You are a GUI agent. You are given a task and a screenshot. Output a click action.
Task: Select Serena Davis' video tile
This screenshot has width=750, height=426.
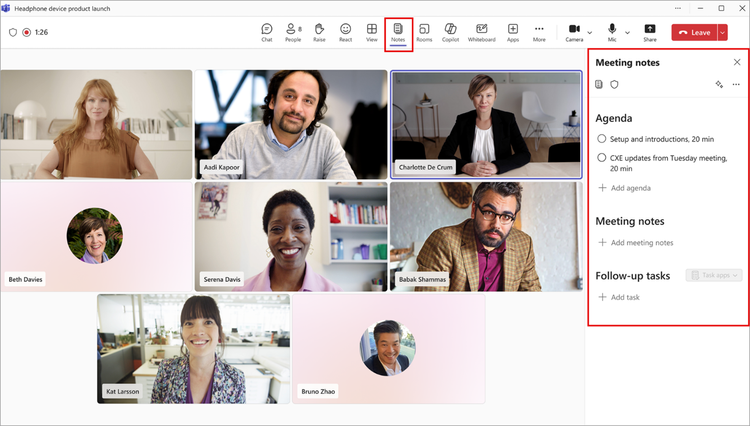pyautogui.click(x=291, y=237)
